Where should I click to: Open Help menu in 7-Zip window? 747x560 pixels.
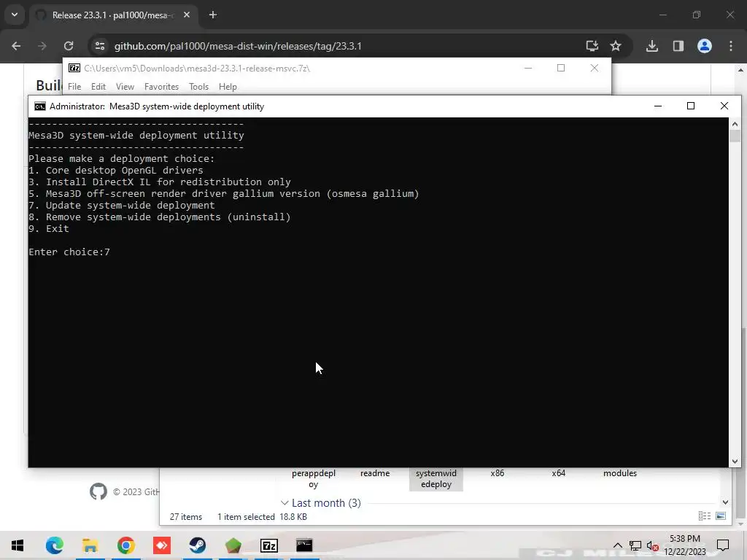(228, 87)
